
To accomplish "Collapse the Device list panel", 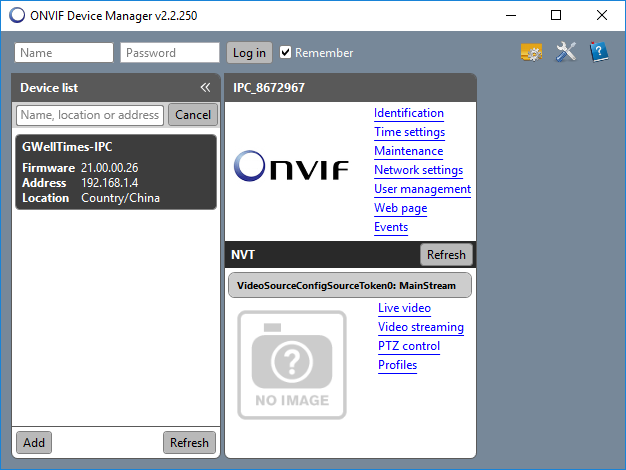I will point(205,88).
